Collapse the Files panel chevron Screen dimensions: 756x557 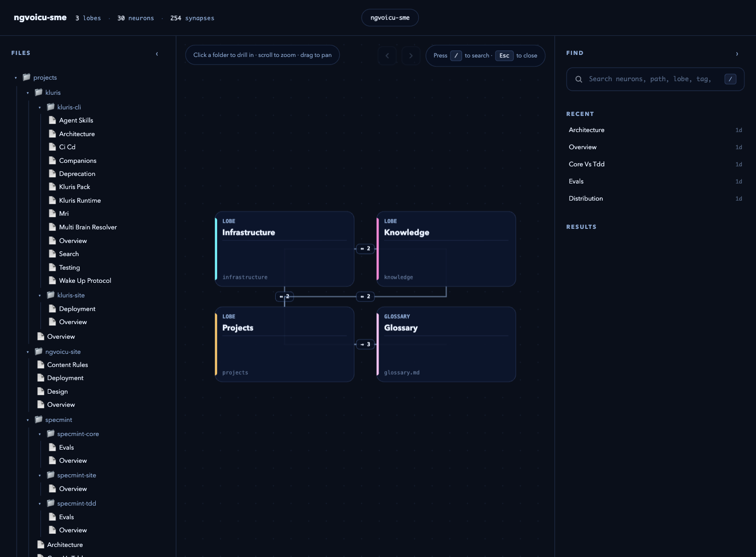coord(157,53)
